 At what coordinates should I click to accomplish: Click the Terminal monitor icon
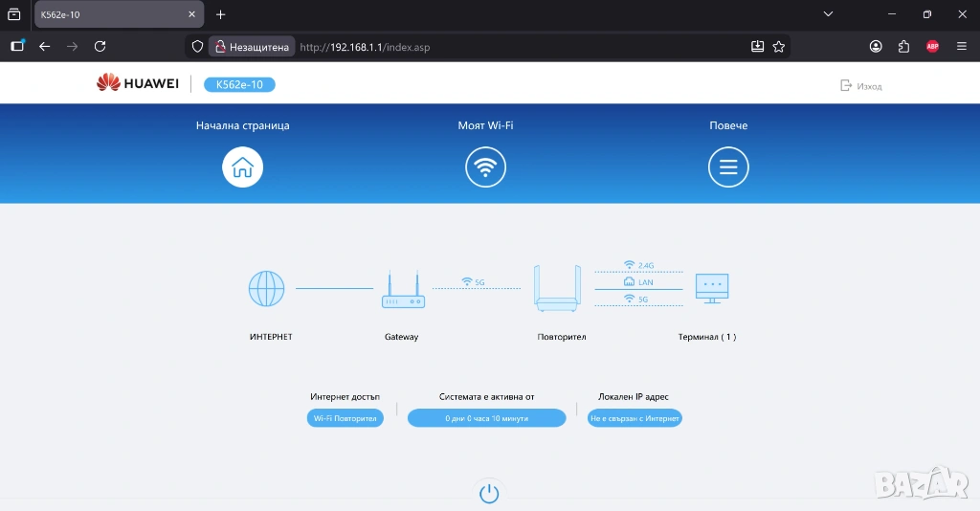coord(711,288)
